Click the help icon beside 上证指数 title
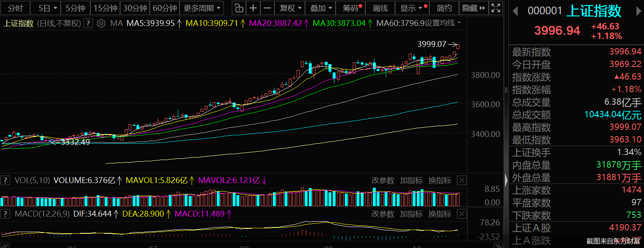 (x=88, y=23)
